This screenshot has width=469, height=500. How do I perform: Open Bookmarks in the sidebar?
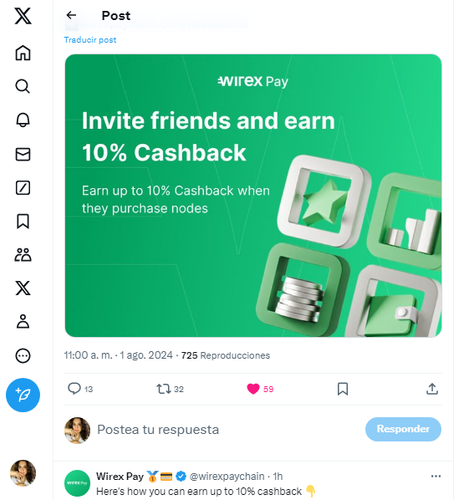23,221
